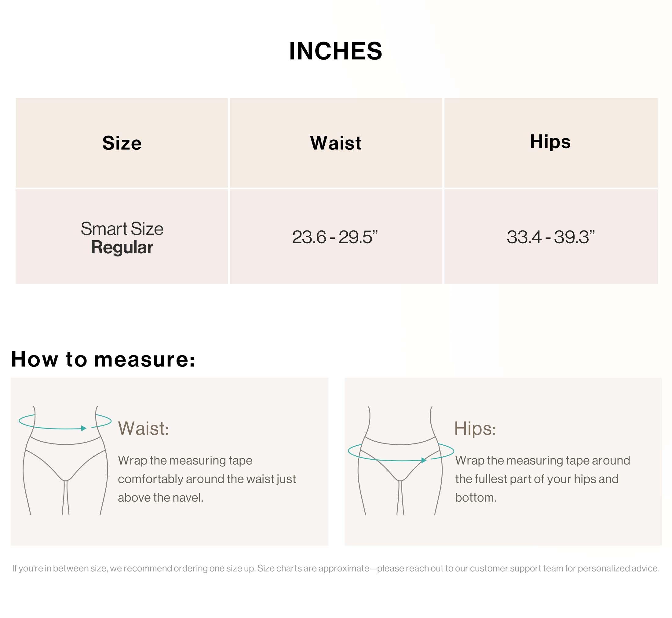
Task: Click the teal arrow around the hips
Action: (401, 452)
